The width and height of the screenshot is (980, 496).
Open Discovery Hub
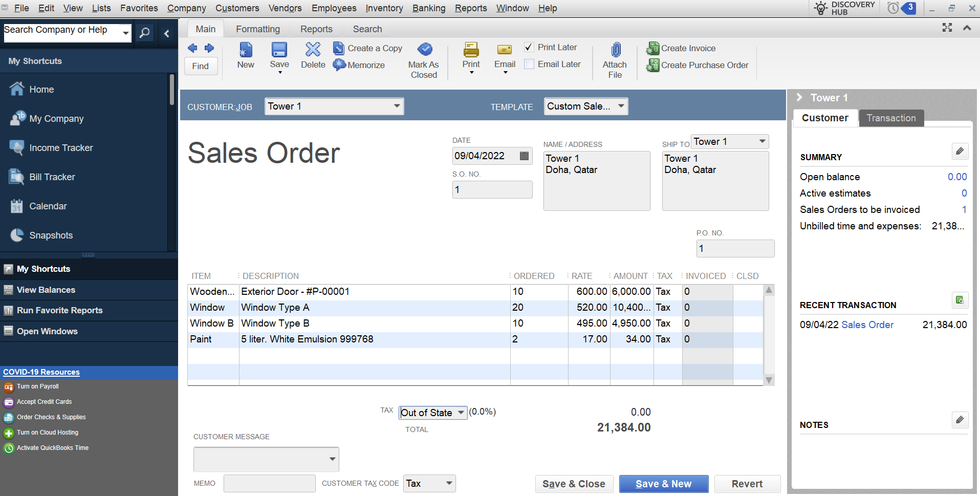tap(844, 8)
